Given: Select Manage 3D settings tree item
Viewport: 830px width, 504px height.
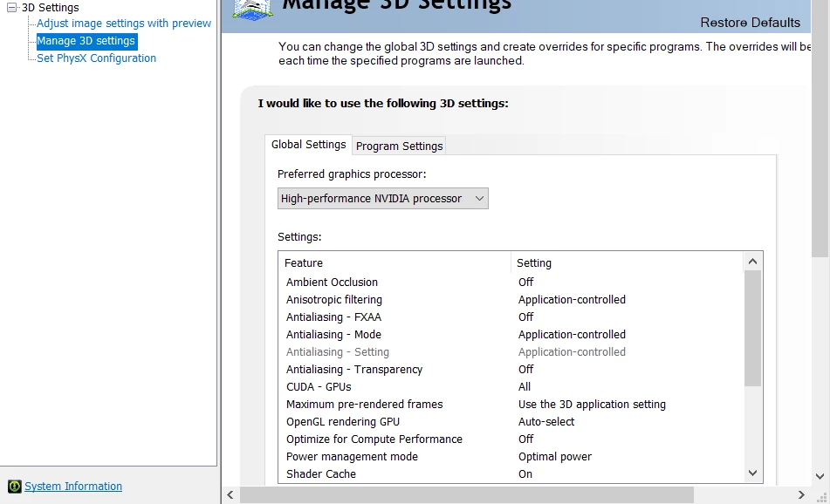Looking at the screenshot, I should (86, 41).
